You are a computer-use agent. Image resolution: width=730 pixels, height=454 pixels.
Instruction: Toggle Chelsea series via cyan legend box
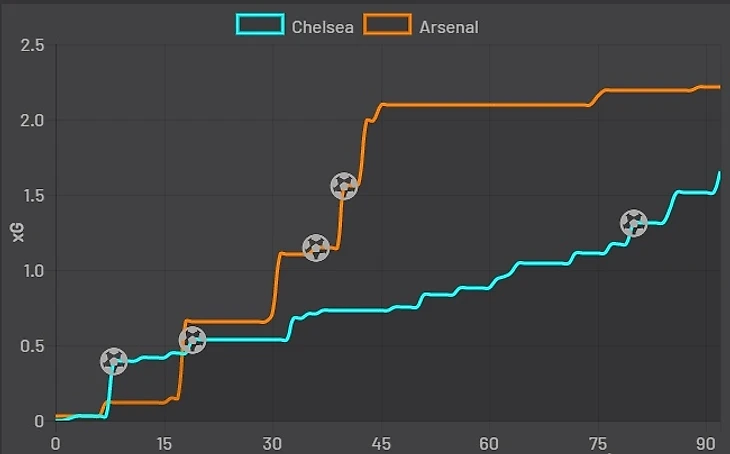click(x=260, y=25)
